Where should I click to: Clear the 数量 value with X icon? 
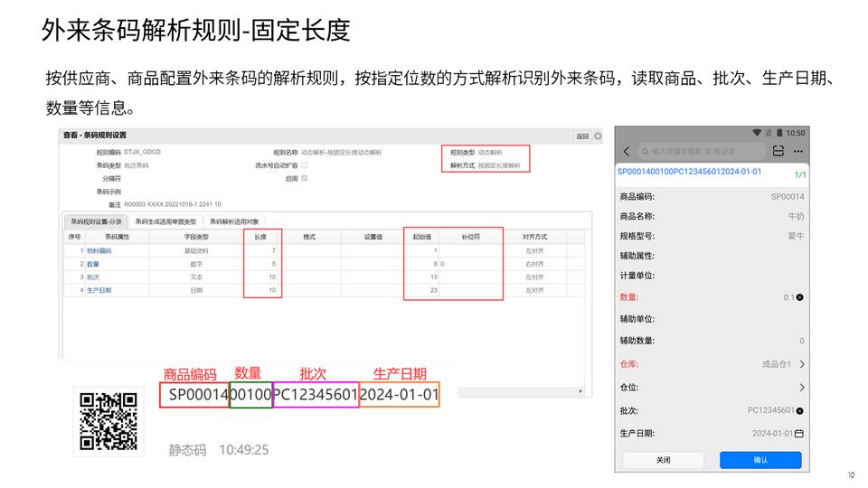[799, 297]
